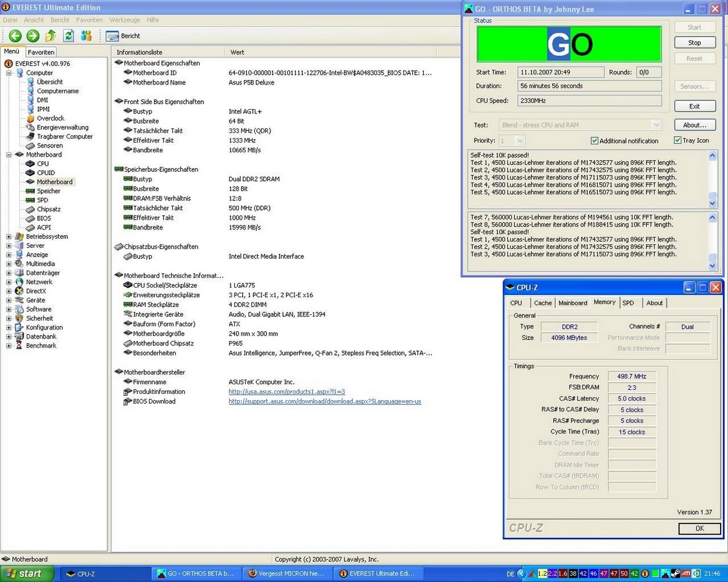Click the Refresh toolbar icon in EVEREST
Screen dimensions: 728x582
(68, 35)
